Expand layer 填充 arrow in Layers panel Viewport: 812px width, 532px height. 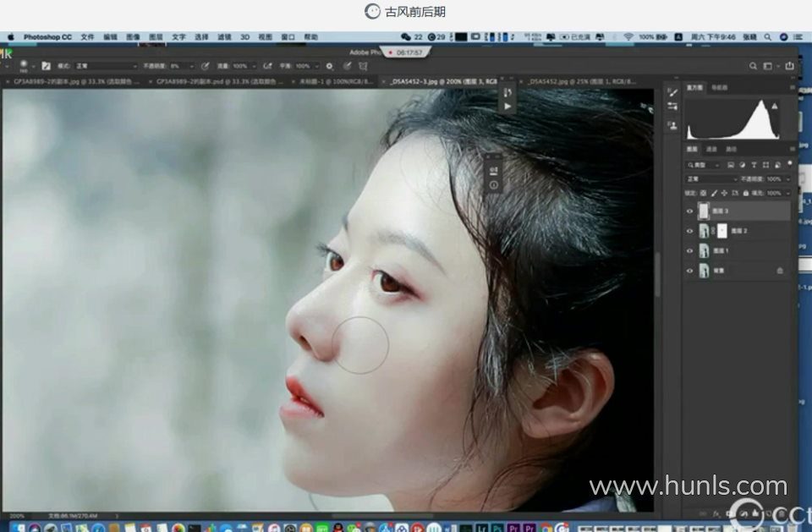[x=787, y=193]
